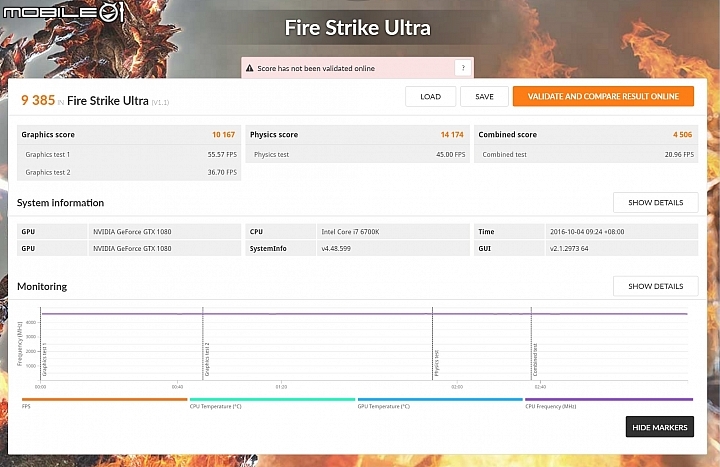Screen dimensions: 720x467
Task: Click the Physics score value 14 174
Action: [x=452, y=135]
